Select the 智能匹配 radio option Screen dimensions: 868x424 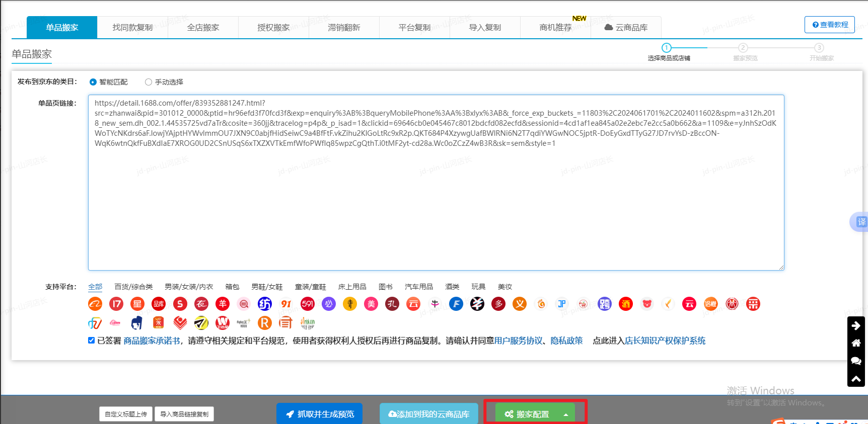click(x=93, y=82)
